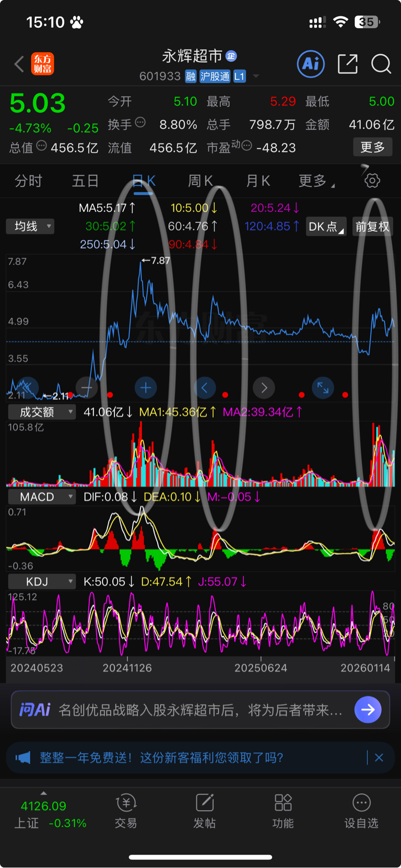This screenshot has height=868, width=401.
Task: Tap info icon next to 市盈
Action: pyautogui.click(x=247, y=146)
